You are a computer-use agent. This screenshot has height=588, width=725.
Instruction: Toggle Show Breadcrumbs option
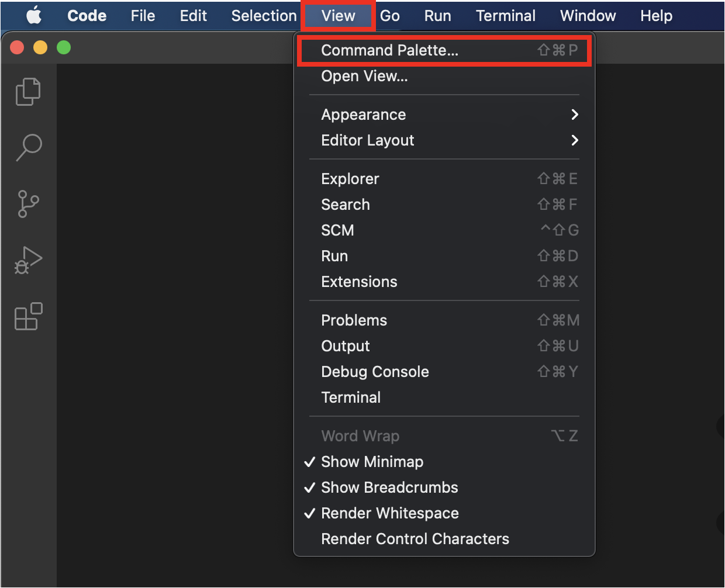[444, 487]
